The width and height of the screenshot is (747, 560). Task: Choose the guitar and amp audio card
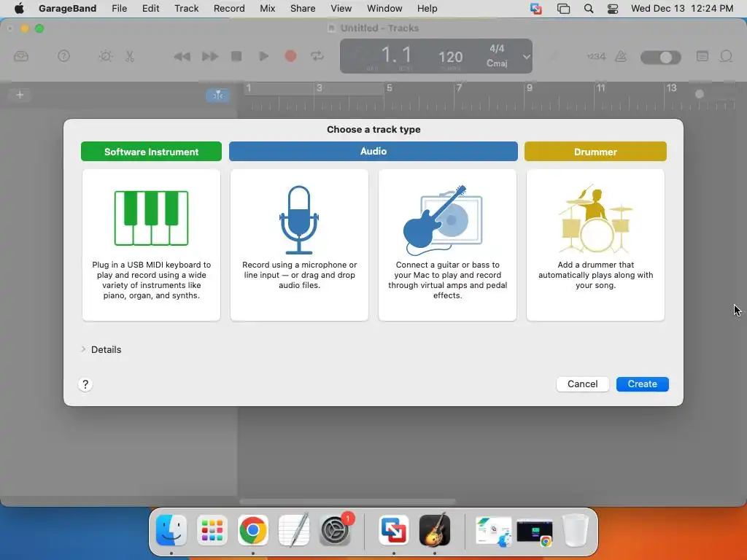click(x=447, y=245)
